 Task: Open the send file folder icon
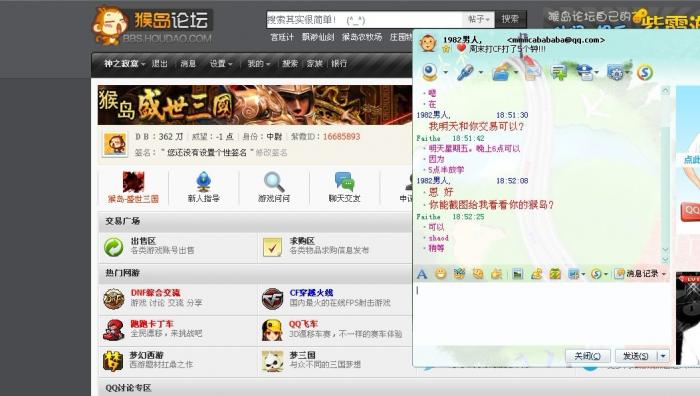click(x=501, y=72)
